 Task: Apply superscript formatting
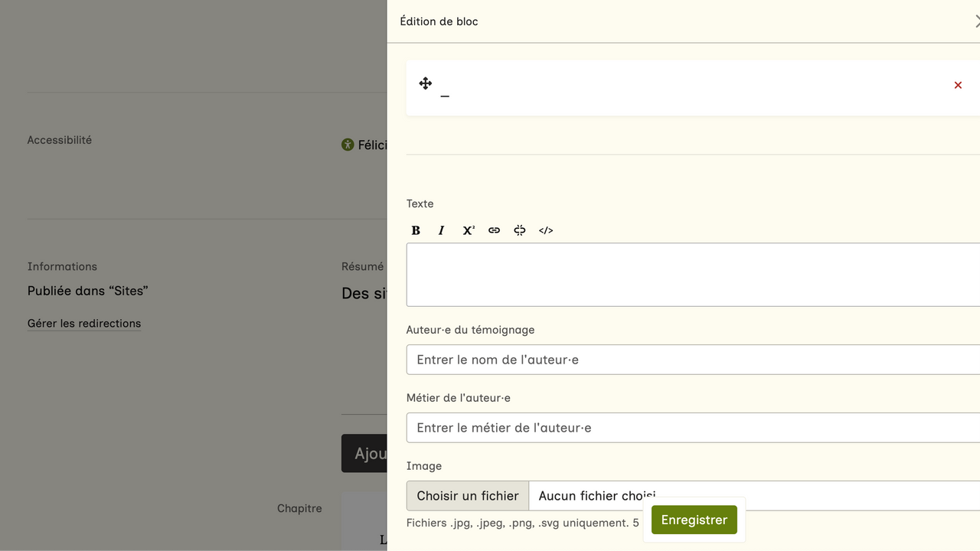click(468, 230)
